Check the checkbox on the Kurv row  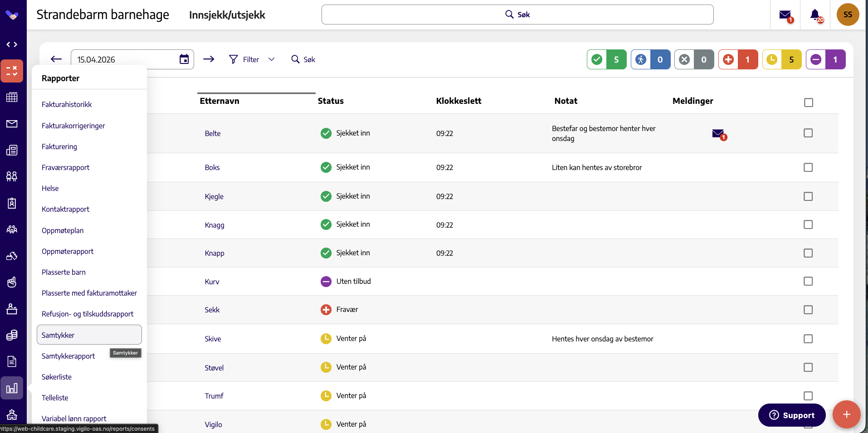808,281
